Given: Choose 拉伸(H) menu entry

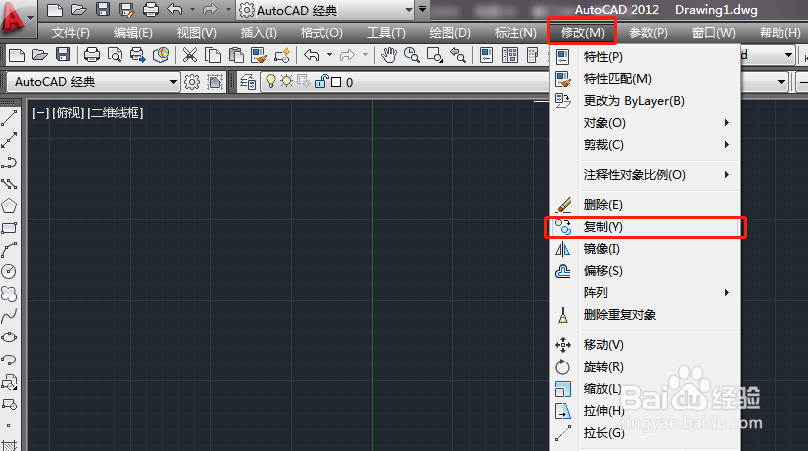Looking at the screenshot, I should 644,411.
